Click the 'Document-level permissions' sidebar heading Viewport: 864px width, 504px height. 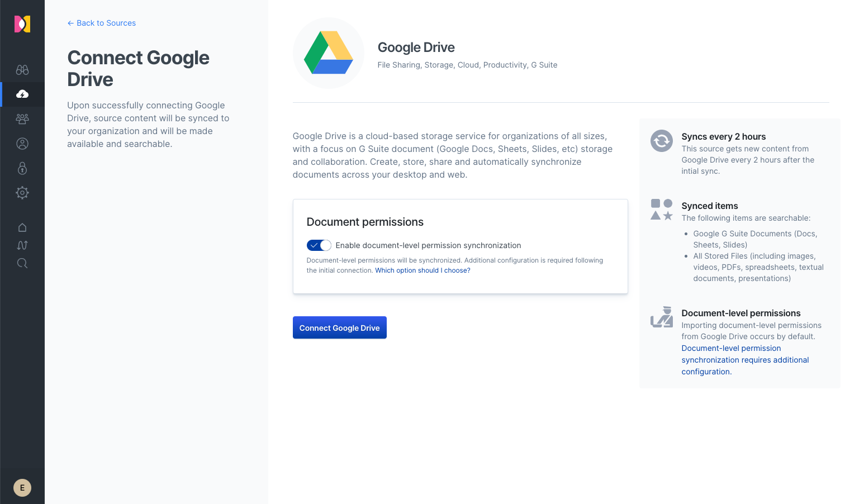(741, 313)
